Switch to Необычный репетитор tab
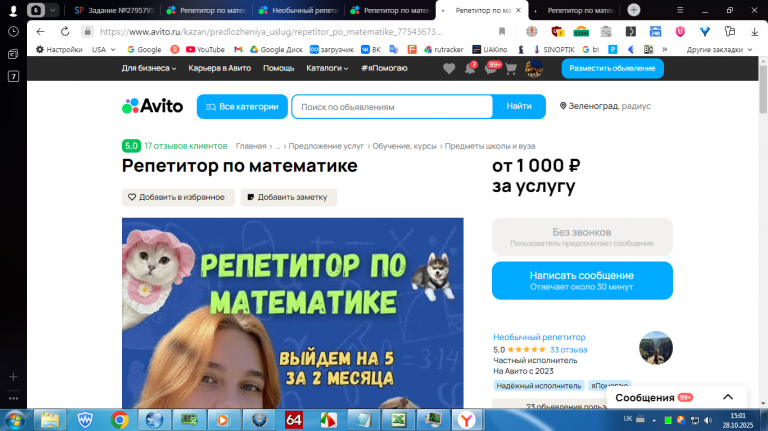Viewport: 768px width, 431px height. point(299,10)
